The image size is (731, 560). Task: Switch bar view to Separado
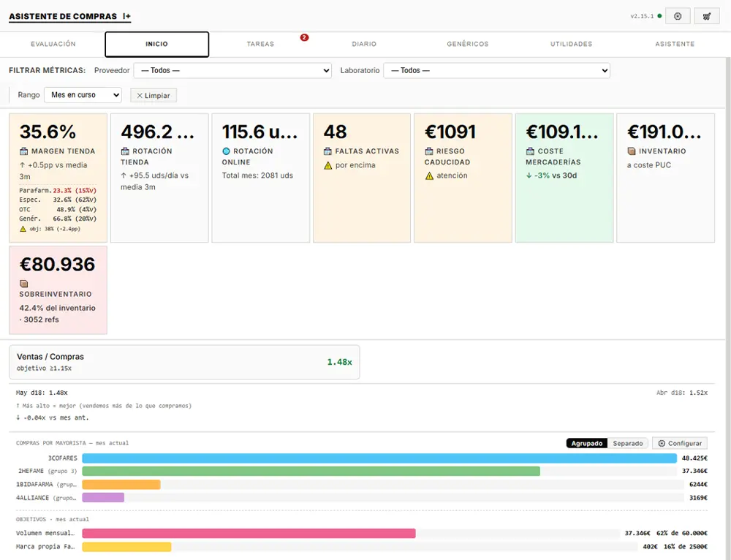[x=627, y=443]
